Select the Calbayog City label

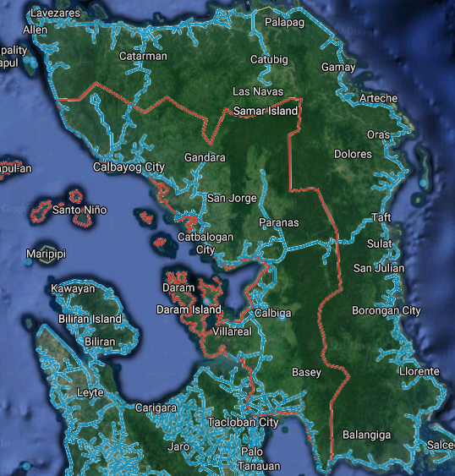coord(129,167)
